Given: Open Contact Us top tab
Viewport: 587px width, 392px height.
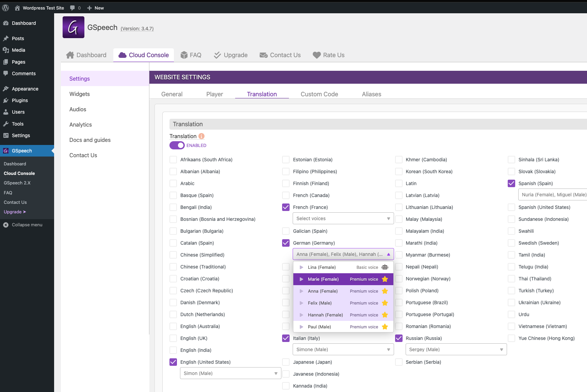Looking at the screenshot, I should point(280,55).
